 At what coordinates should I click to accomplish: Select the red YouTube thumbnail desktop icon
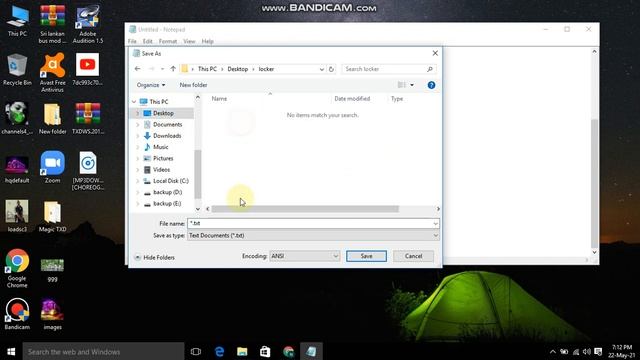87,69
